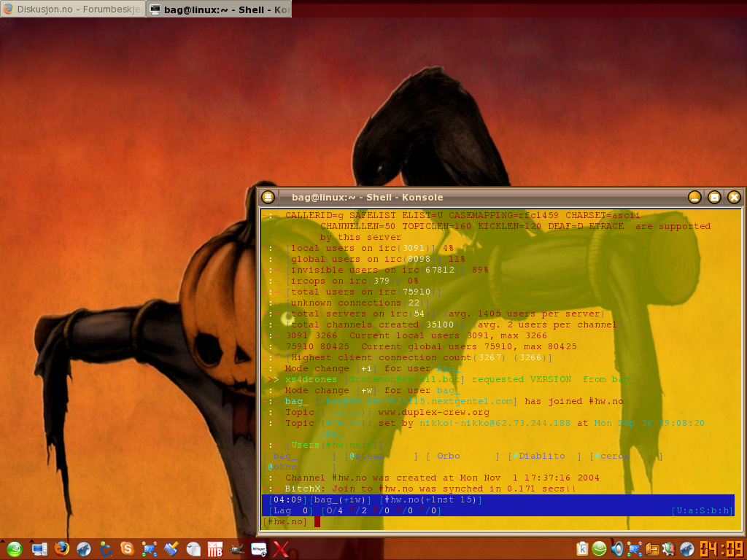
Task: Open the speaker volume tray icon
Action: (x=617, y=549)
